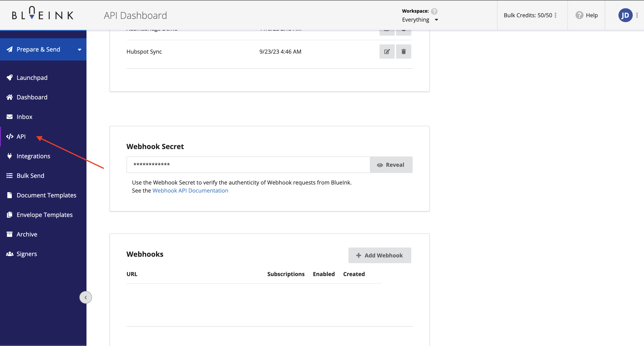Open Envelope Templates
The height and width of the screenshot is (346, 644).
coord(45,215)
